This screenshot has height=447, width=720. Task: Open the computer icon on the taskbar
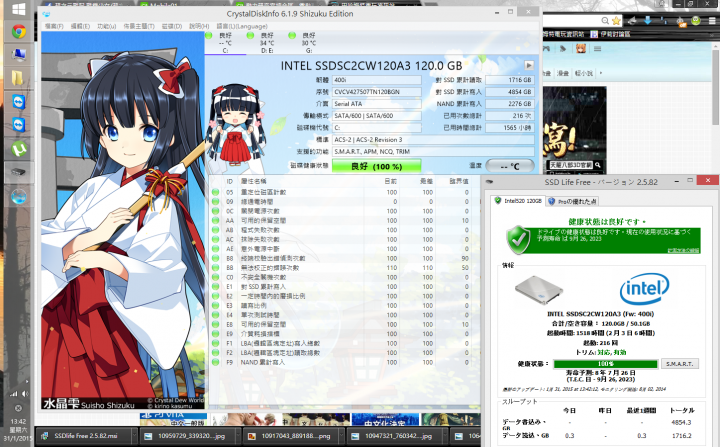click(x=18, y=55)
